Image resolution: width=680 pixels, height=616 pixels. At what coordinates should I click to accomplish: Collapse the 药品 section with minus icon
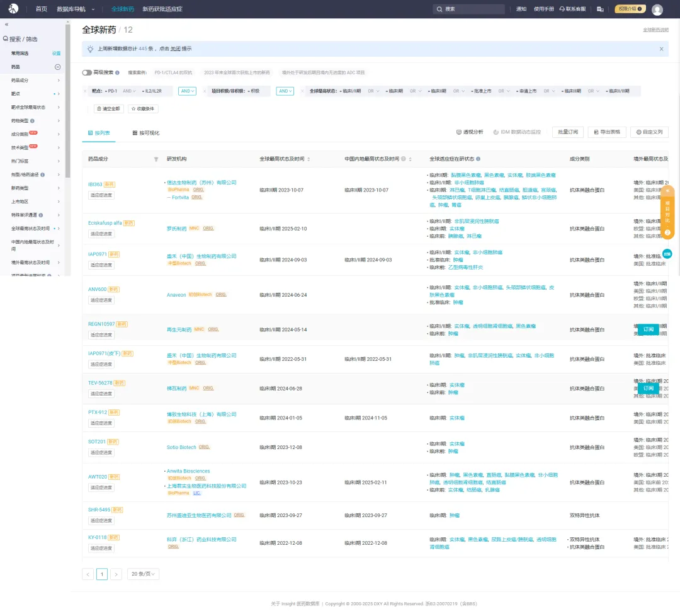pos(57,67)
